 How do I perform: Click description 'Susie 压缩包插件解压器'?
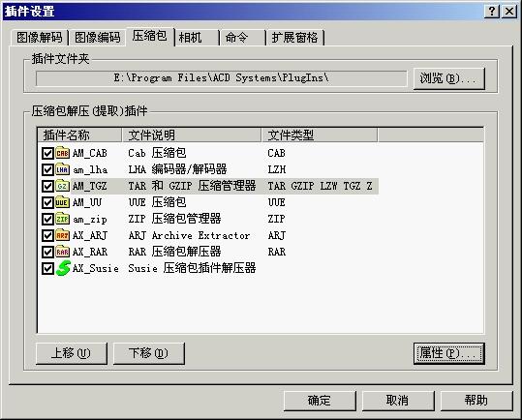pyautogui.click(x=192, y=268)
